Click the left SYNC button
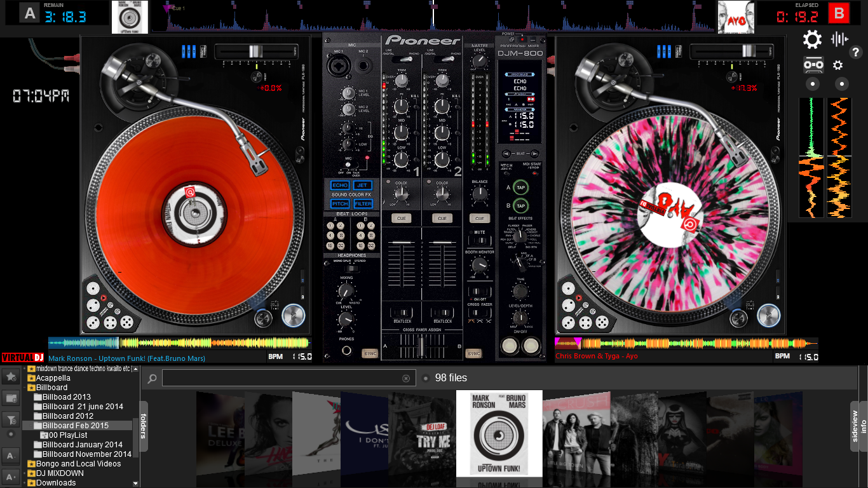Image resolution: width=868 pixels, height=488 pixels. [369, 353]
